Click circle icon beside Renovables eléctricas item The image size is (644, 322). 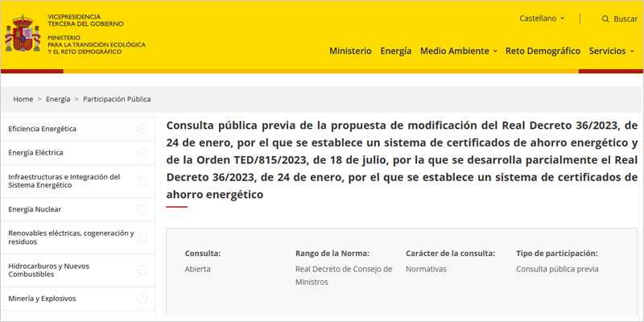tap(142, 237)
